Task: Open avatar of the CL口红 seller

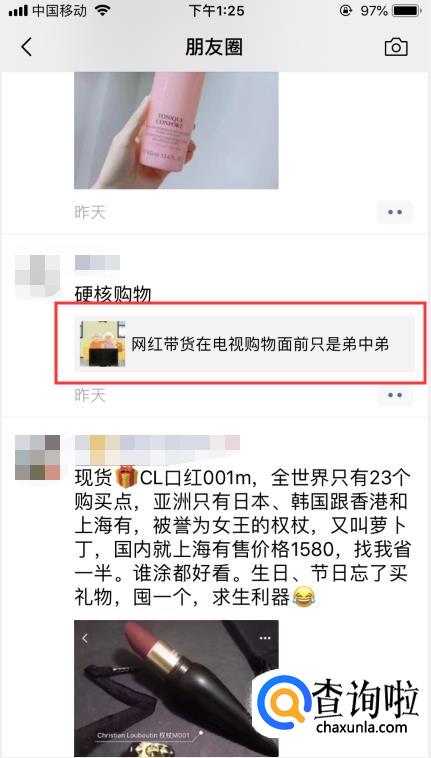Action: (x=38, y=457)
